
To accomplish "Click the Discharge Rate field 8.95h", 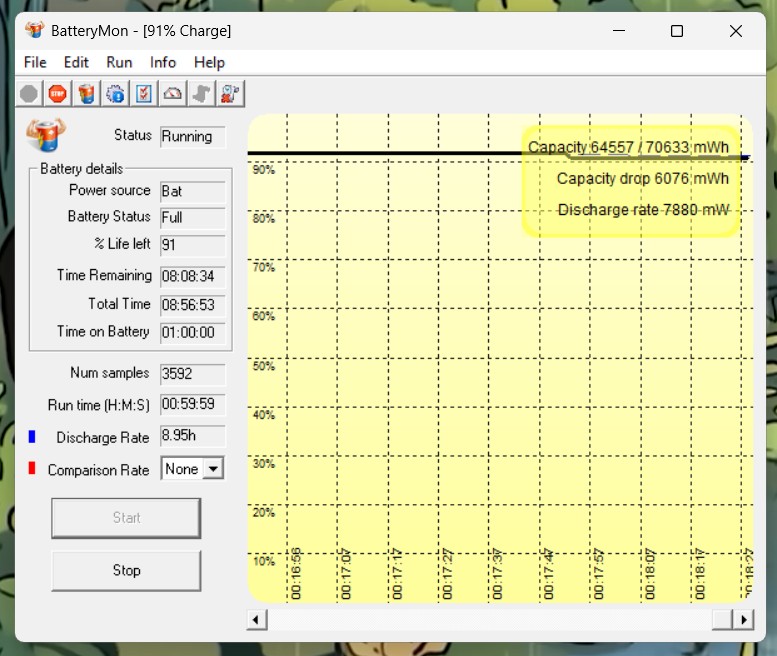I will [x=193, y=436].
